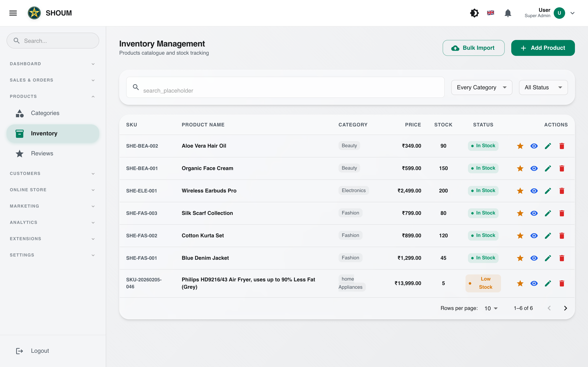This screenshot has width=588, height=367.
Task: Click the Add Product button
Action: coord(543,48)
